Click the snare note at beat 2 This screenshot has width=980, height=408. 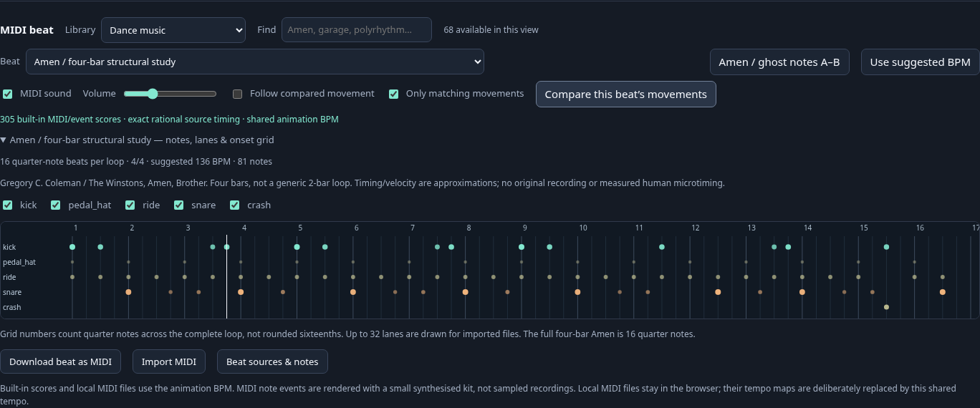(x=128, y=292)
